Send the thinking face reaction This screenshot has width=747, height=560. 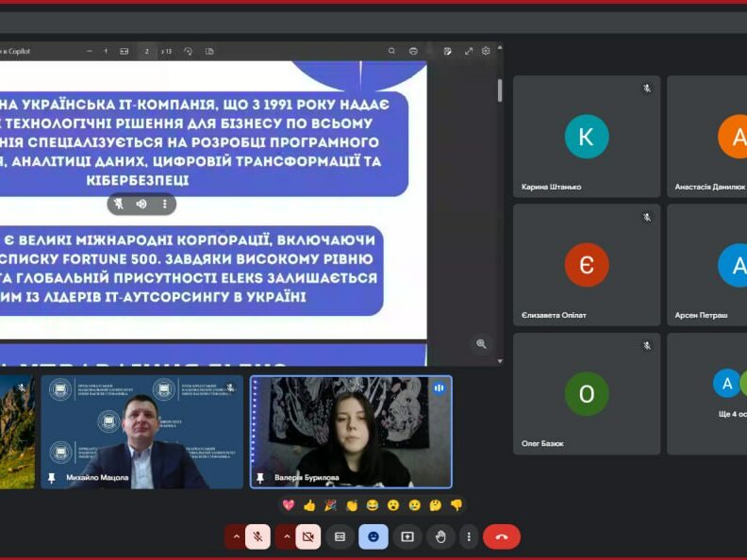(435, 504)
